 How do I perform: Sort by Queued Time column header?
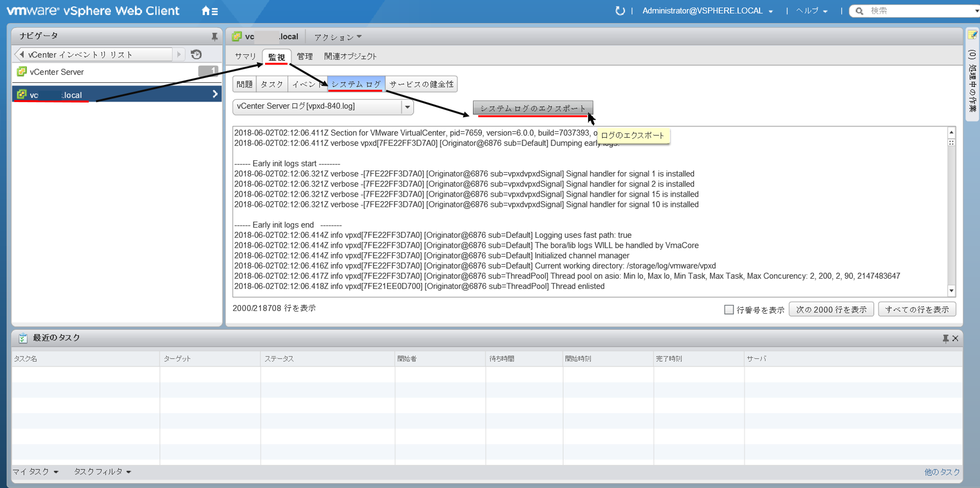pyautogui.click(x=524, y=359)
